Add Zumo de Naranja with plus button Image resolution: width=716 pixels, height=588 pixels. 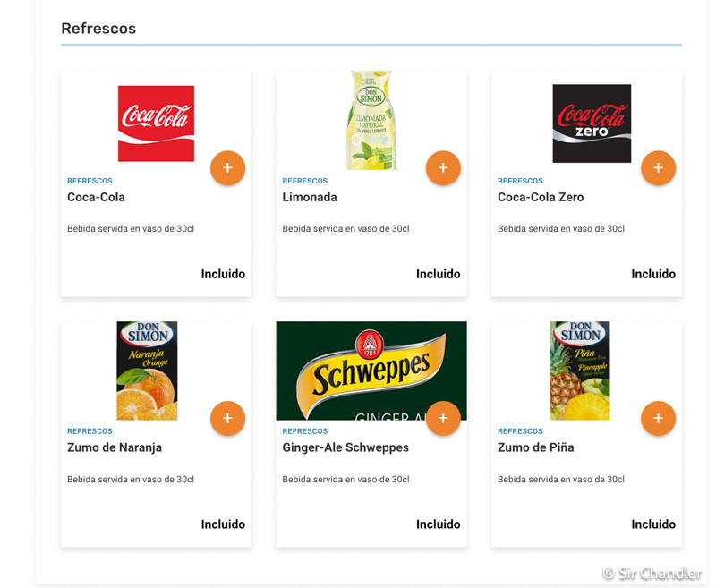point(227,418)
